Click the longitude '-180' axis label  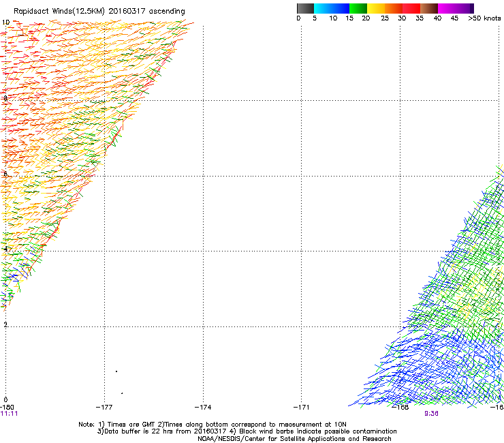point(7,408)
